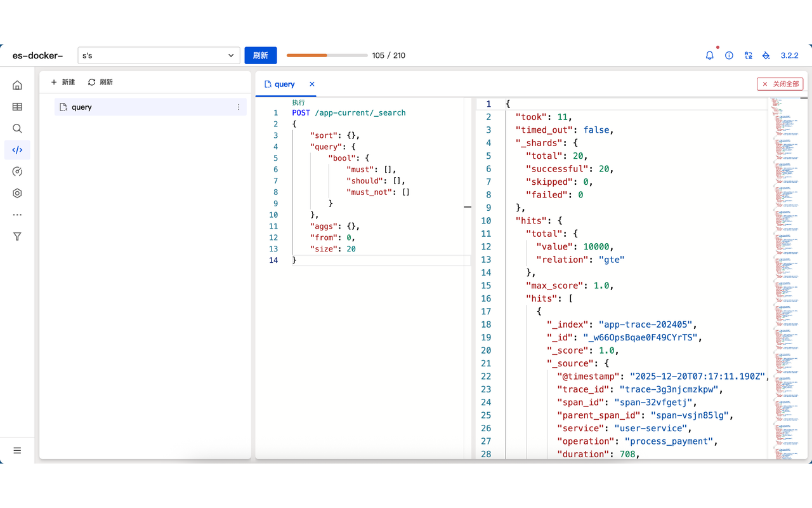The height and width of the screenshot is (508, 812).
Task: Open notifications via the bell icon
Action: pyautogui.click(x=709, y=55)
